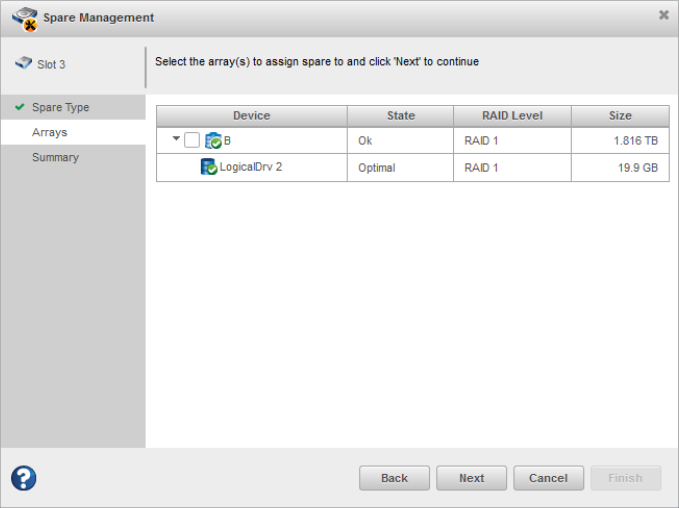
Task: Click the RAID Level column header
Action: [x=512, y=116]
